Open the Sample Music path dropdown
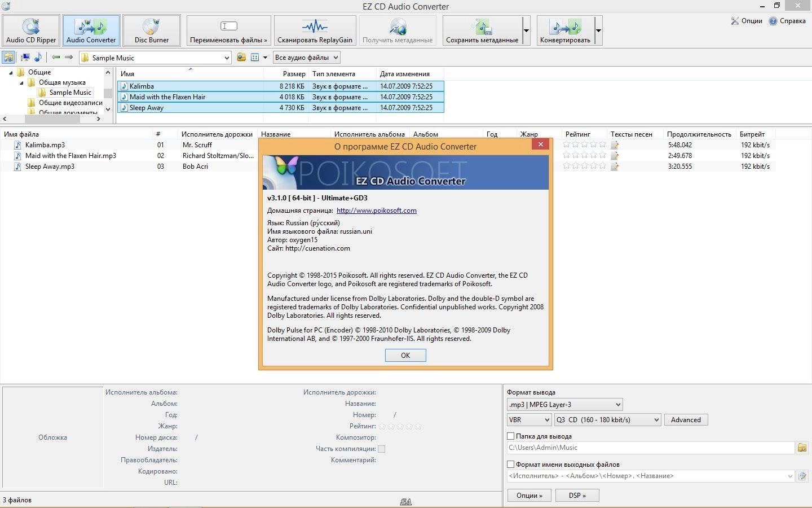812x508 pixels. pyautogui.click(x=226, y=58)
